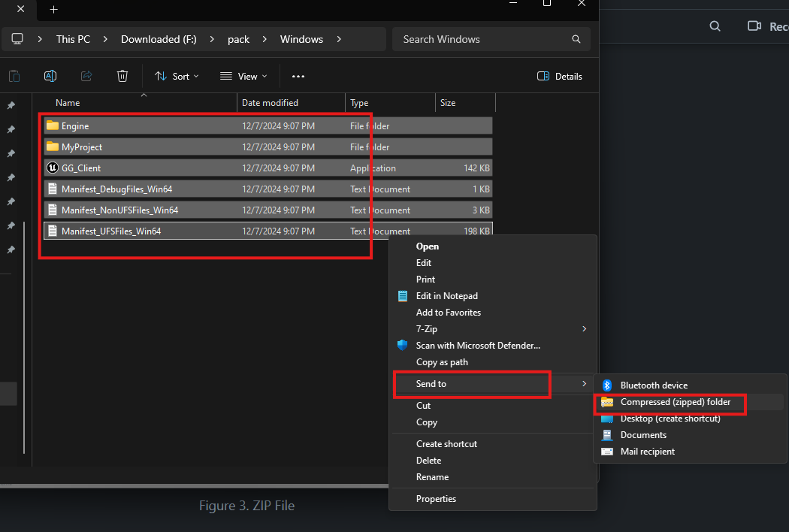Add a new File Explorer tab

point(53,10)
